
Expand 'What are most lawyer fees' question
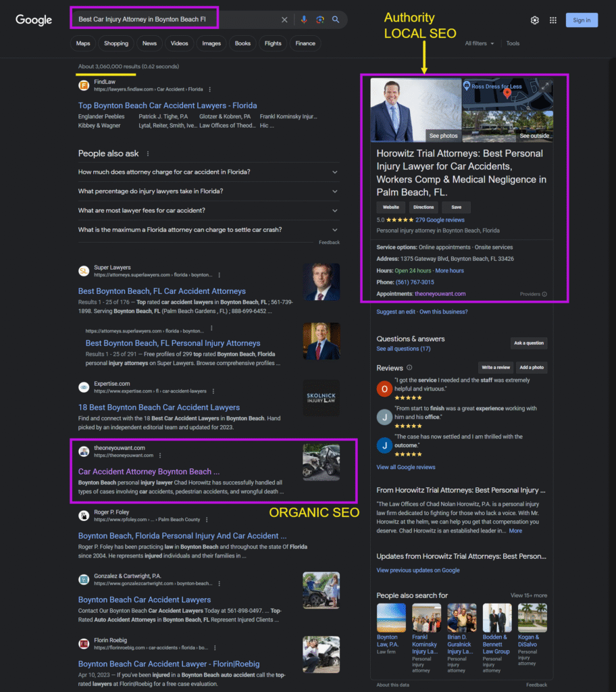pyautogui.click(x=335, y=211)
